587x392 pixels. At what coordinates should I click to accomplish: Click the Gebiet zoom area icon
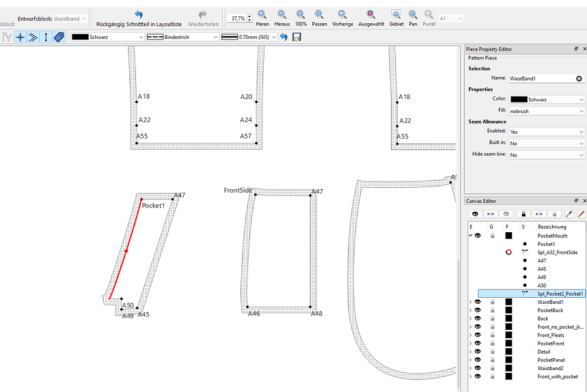[396, 14]
